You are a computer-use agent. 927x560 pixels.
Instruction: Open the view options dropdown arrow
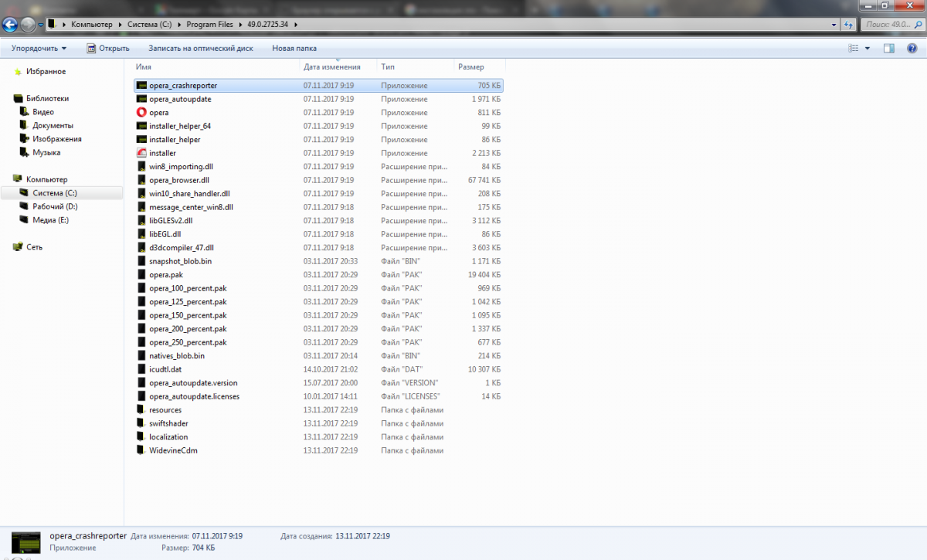(868, 48)
